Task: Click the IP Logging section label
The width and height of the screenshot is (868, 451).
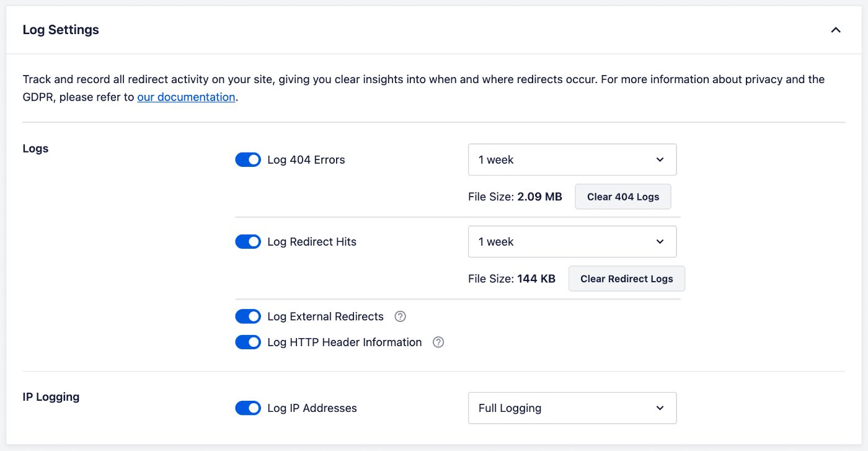Action: (51, 396)
